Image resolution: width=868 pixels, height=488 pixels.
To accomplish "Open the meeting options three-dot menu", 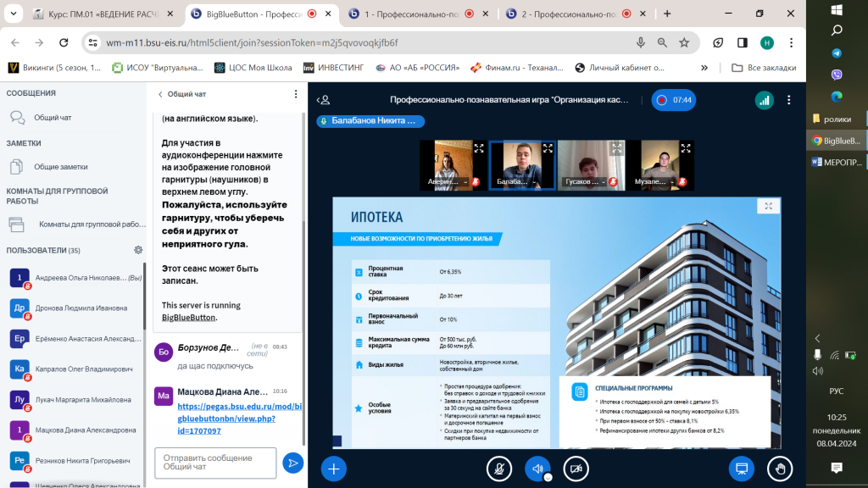I will pos(789,100).
